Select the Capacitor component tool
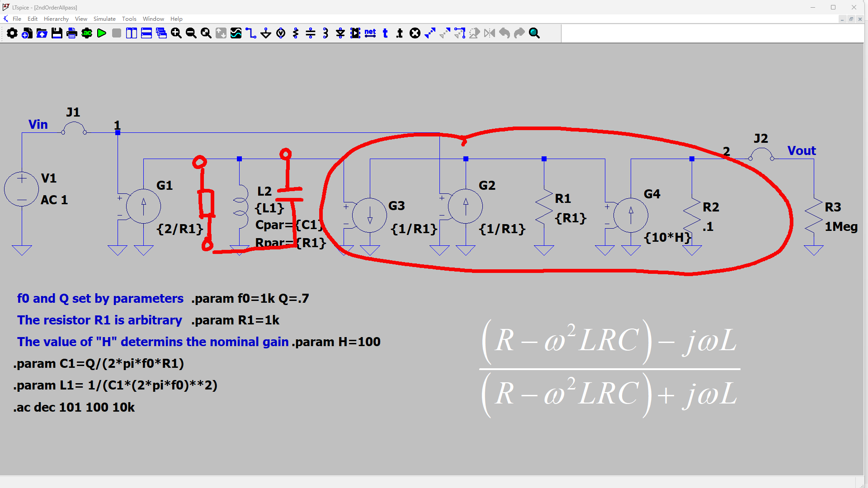 (x=311, y=33)
